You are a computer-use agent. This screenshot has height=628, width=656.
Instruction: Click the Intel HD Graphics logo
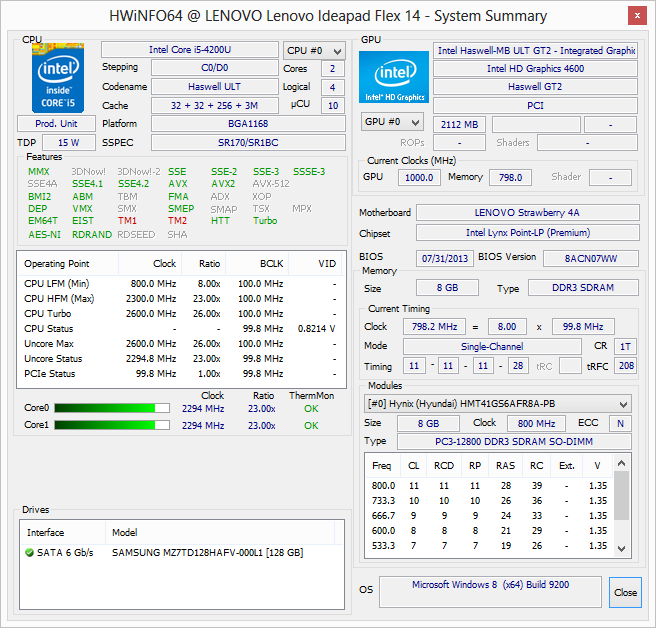tap(394, 77)
